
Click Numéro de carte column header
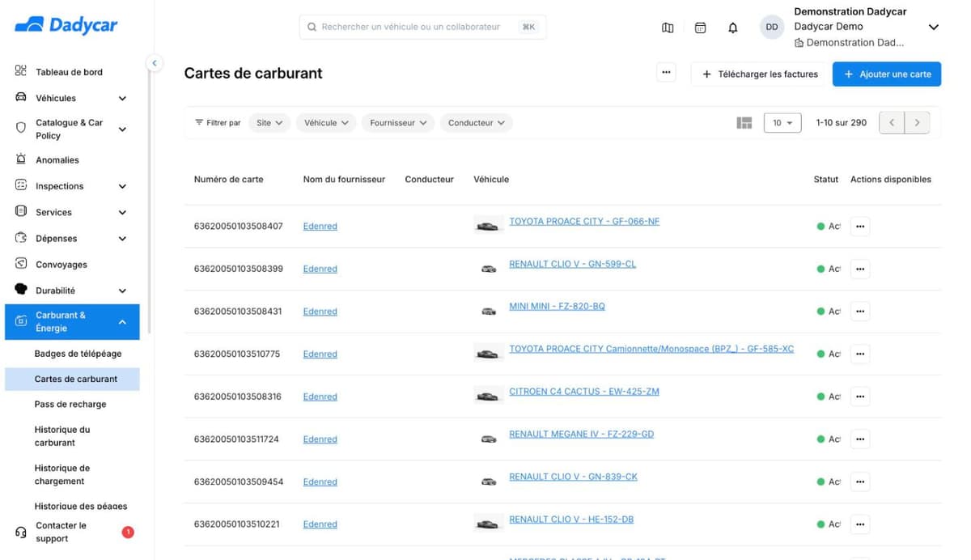[228, 179]
